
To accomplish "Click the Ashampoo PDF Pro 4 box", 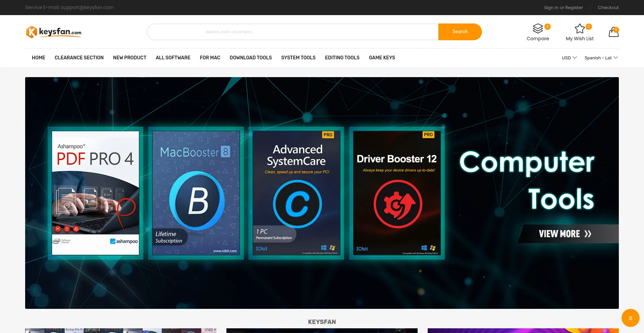I will click(96, 193).
